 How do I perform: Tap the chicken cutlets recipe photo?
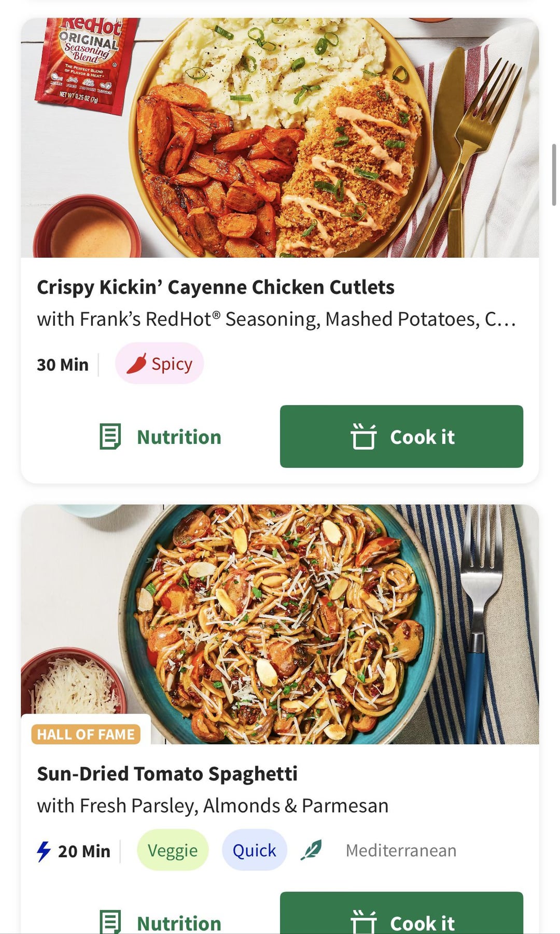tap(280, 138)
